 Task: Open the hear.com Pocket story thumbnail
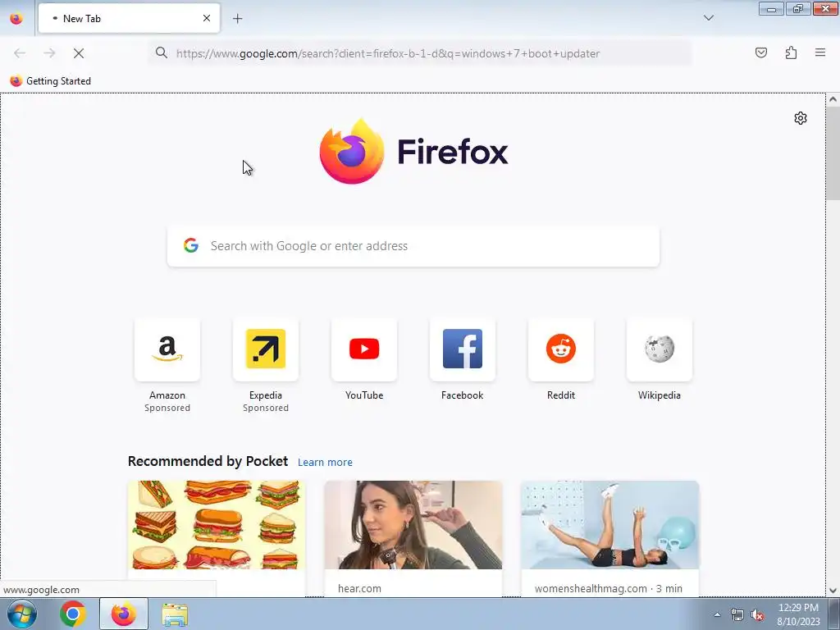point(413,525)
